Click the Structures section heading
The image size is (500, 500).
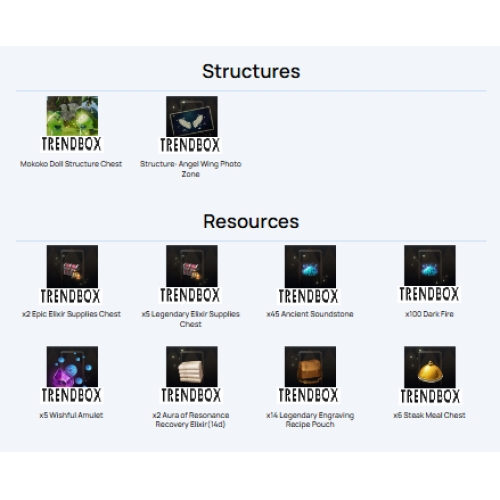point(251,71)
